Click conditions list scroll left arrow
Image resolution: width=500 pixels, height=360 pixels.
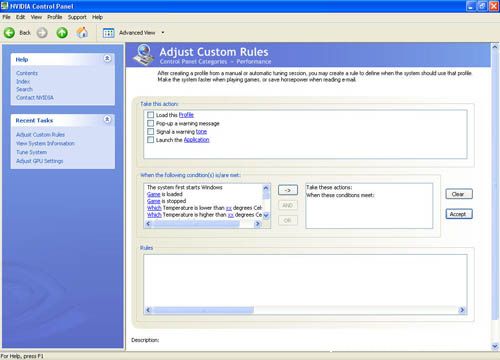[149, 224]
